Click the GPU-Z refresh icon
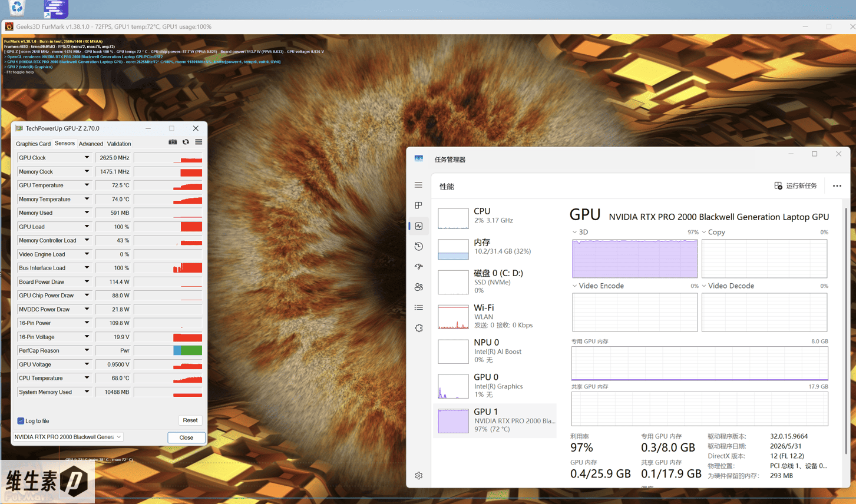The width and height of the screenshot is (856, 504). 186,142
